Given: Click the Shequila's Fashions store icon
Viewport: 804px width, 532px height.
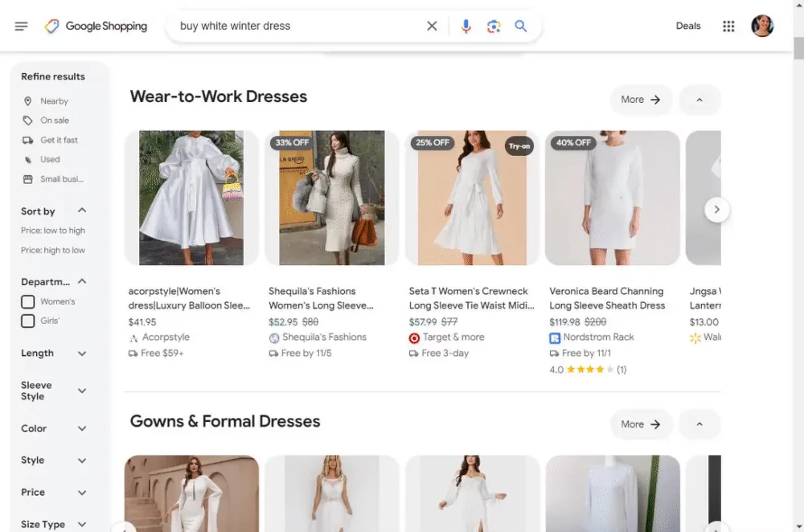Looking at the screenshot, I should point(274,338).
